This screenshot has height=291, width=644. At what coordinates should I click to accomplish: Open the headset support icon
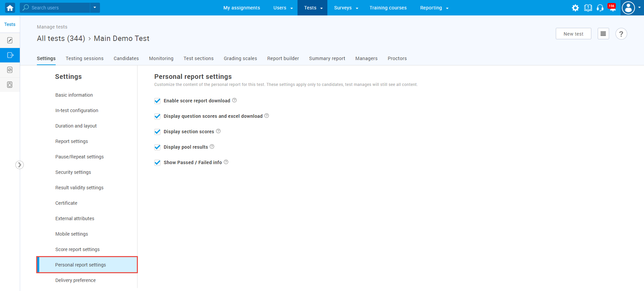[x=600, y=8]
